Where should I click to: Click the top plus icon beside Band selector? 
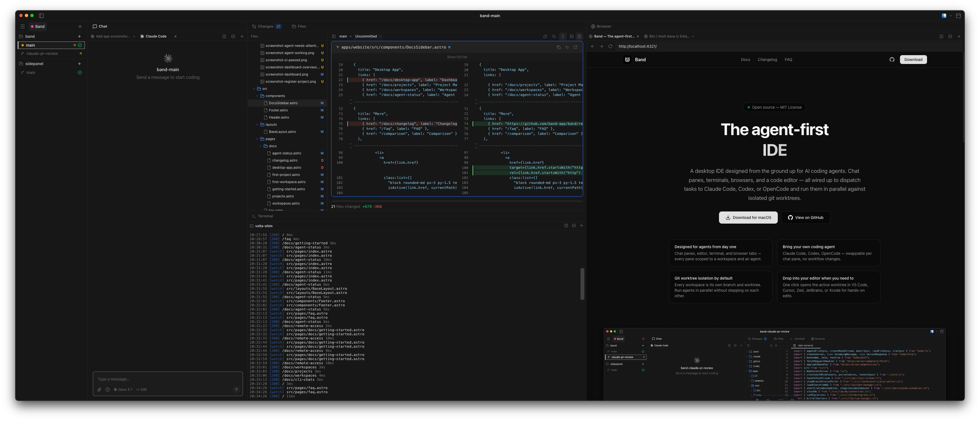coord(80,27)
